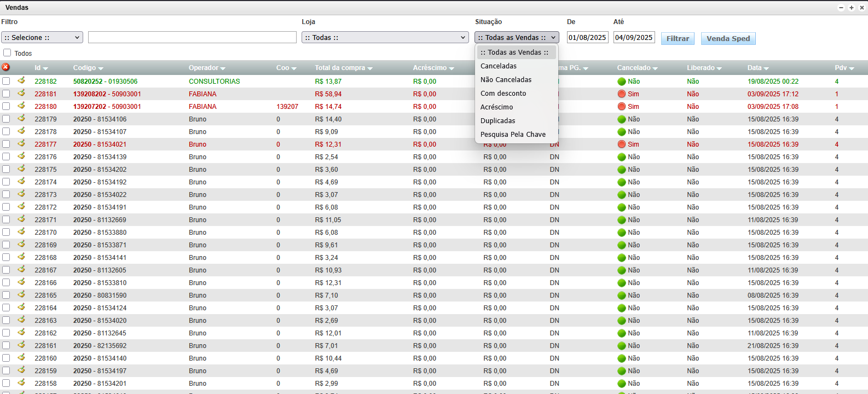Image resolution: width=868 pixels, height=394 pixels.
Task: Click the sort arrow on Data column
Action: click(x=766, y=68)
